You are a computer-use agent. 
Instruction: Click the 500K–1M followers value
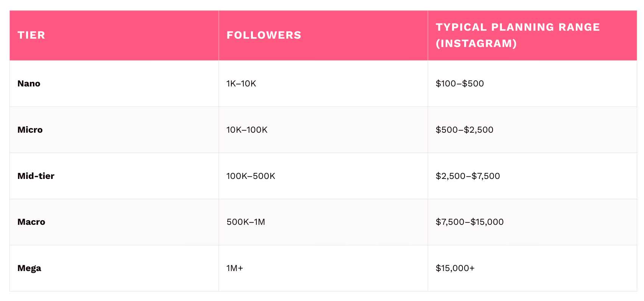246,222
